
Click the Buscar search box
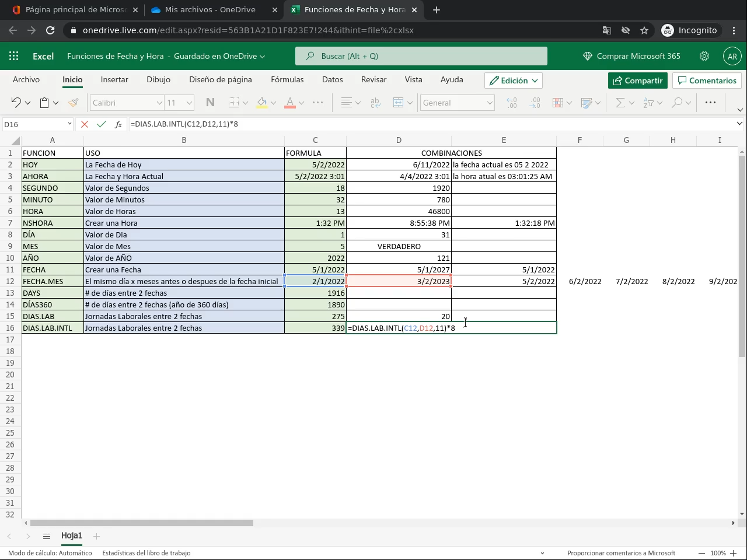(x=421, y=56)
